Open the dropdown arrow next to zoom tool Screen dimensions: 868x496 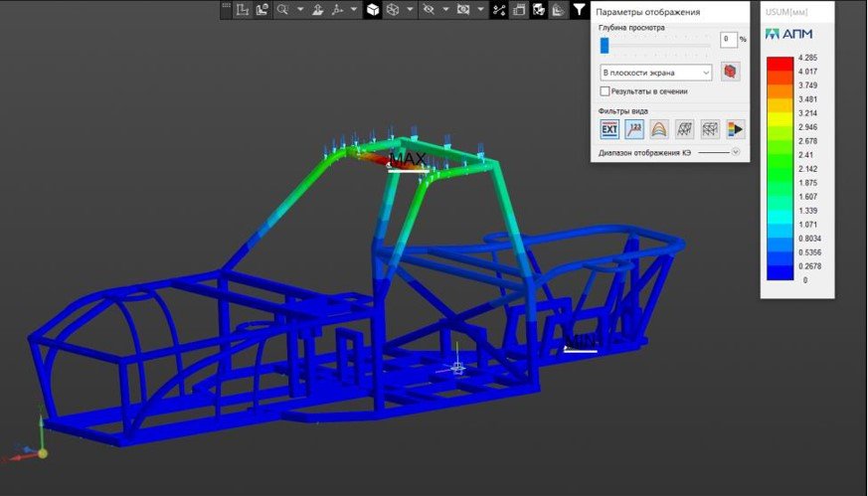coord(299,10)
